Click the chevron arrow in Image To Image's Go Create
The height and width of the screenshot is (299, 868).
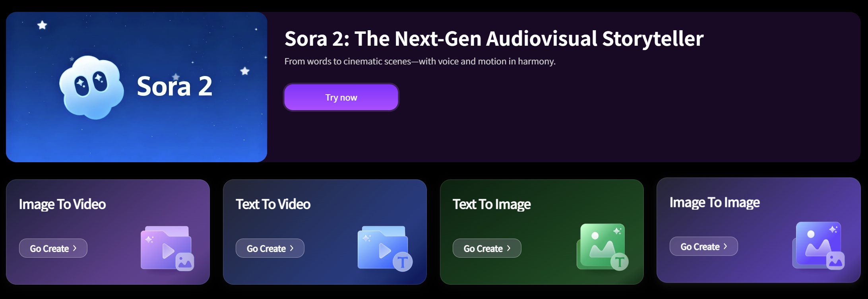725,246
